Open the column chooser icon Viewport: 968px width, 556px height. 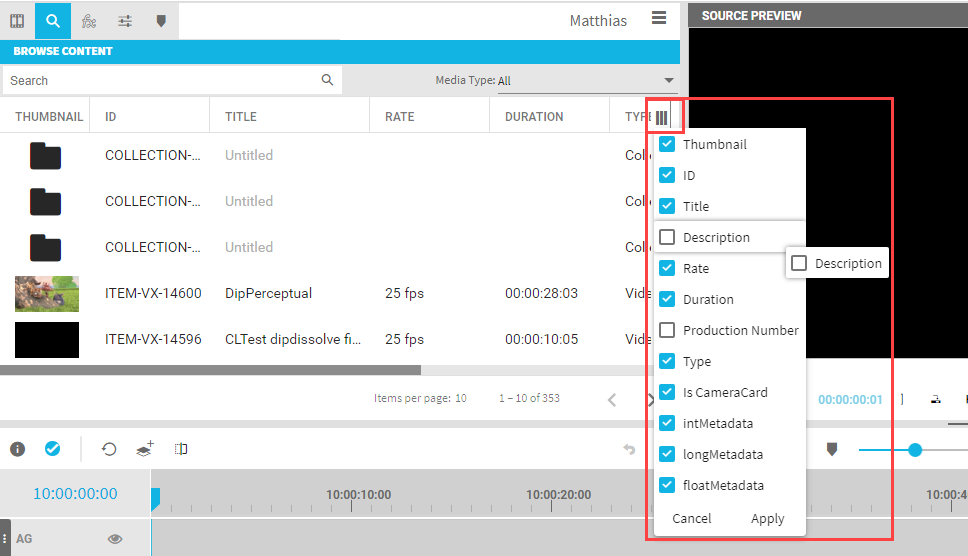point(662,117)
